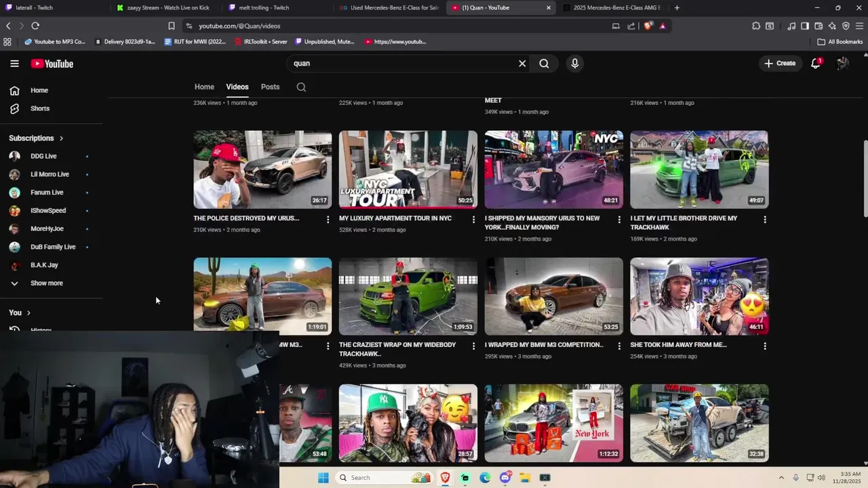
Task: Select the channel Videos tab
Action: 237,87
